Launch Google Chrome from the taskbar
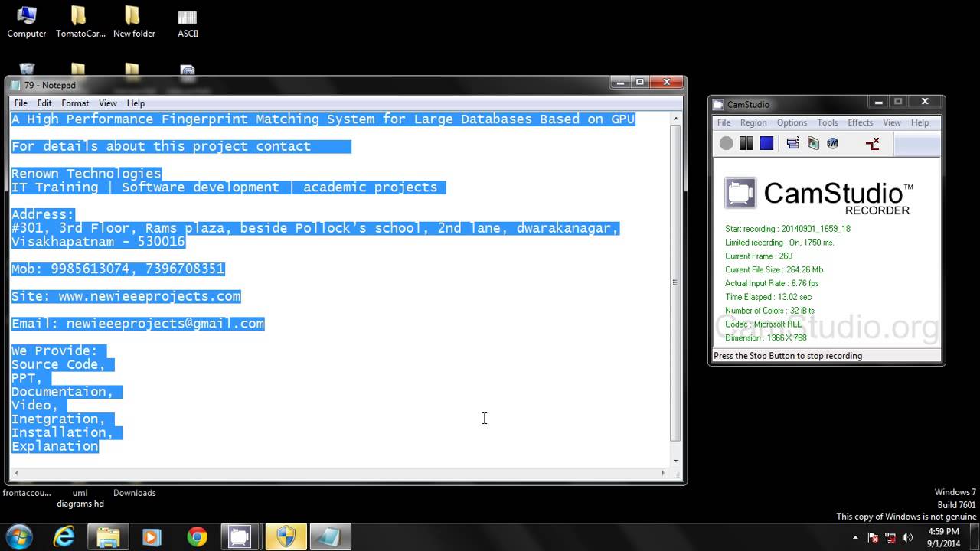Image resolution: width=980 pixels, height=551 pixels. pos(197,537)
